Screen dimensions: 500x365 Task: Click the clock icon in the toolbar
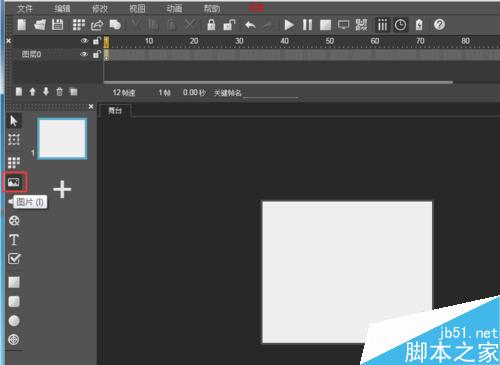tap(400, 25)
